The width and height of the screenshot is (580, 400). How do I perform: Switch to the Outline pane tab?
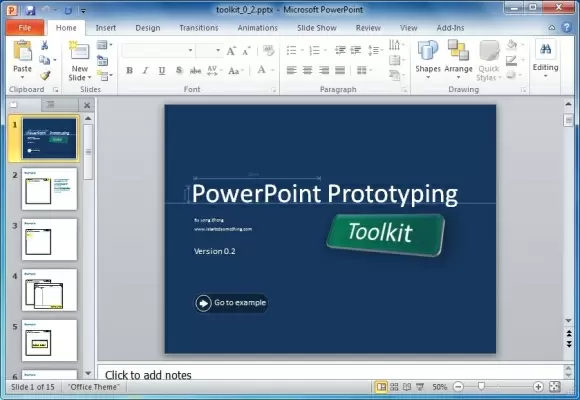[x=50, y=105]
